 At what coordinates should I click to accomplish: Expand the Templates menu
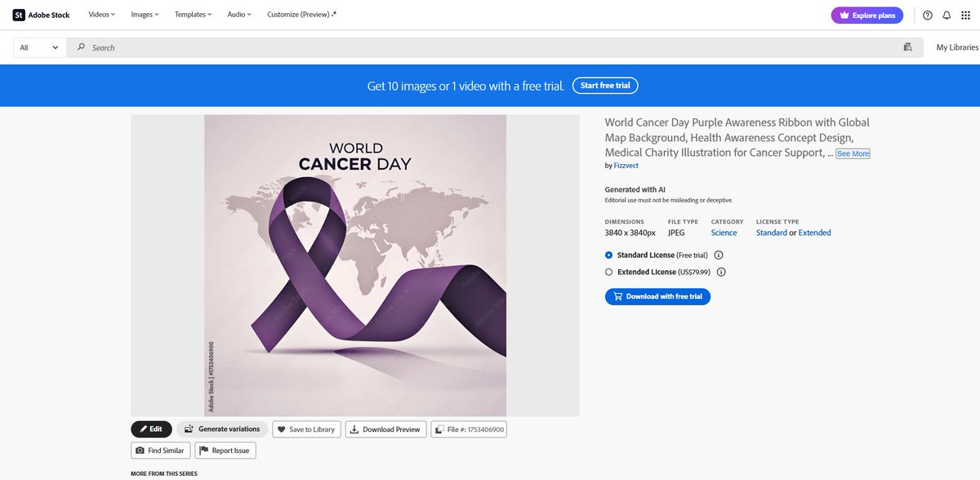coord(193,15)
